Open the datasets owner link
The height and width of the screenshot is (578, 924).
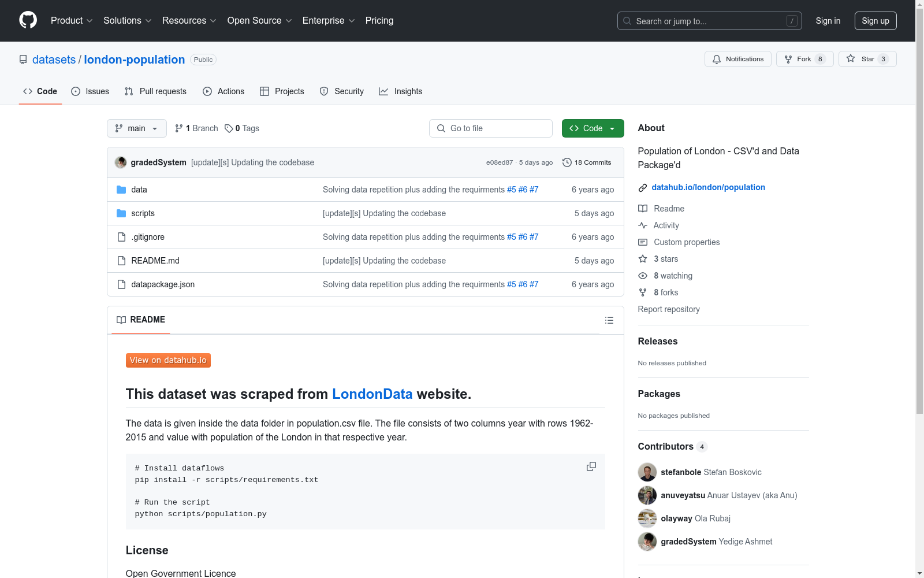pos(54,60)
